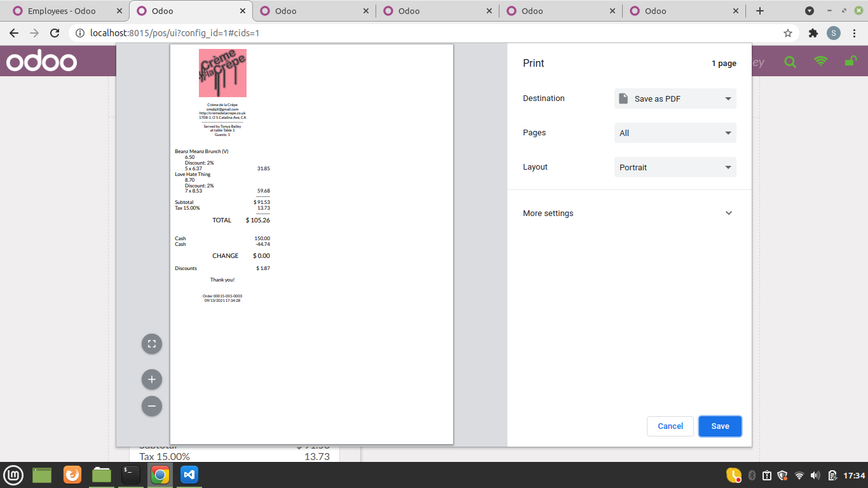The width and height of the screenshot is (868, 488).
Task: Open the print Destination dropdown
Action: point(675,98)
